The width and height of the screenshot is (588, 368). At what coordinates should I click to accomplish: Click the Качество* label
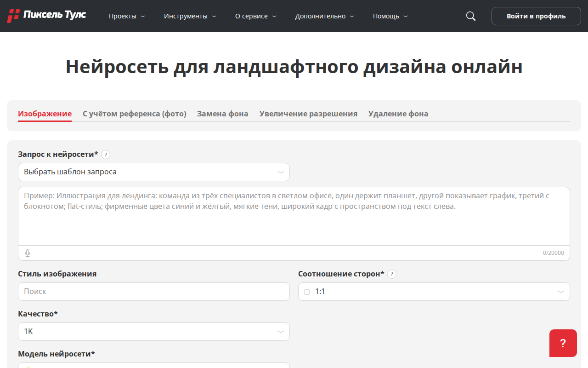(x=38, y=314)
